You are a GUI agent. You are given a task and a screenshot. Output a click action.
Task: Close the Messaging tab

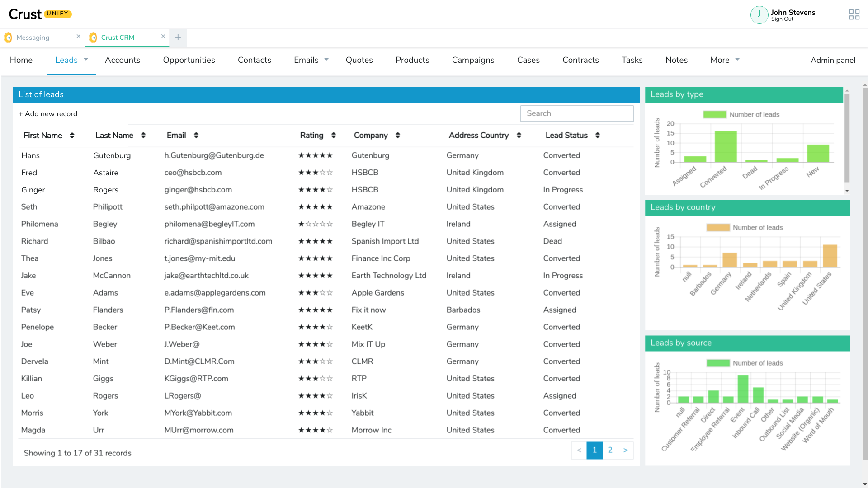[78, 36]
